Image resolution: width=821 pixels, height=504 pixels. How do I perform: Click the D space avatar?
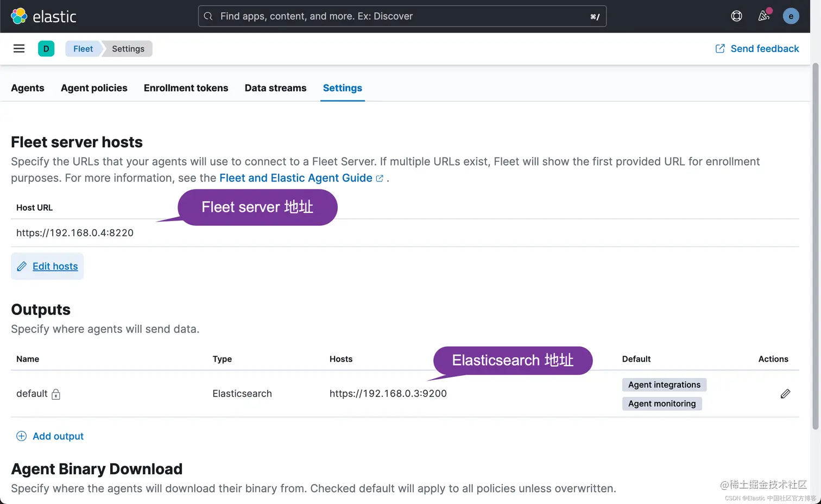click(x=46, y=49)
